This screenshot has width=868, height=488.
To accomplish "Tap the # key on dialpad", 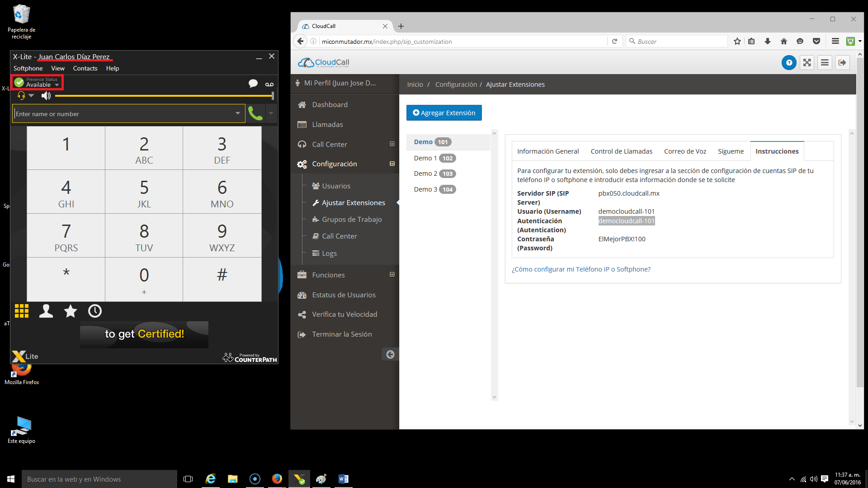I will click(x=222, y=279).
